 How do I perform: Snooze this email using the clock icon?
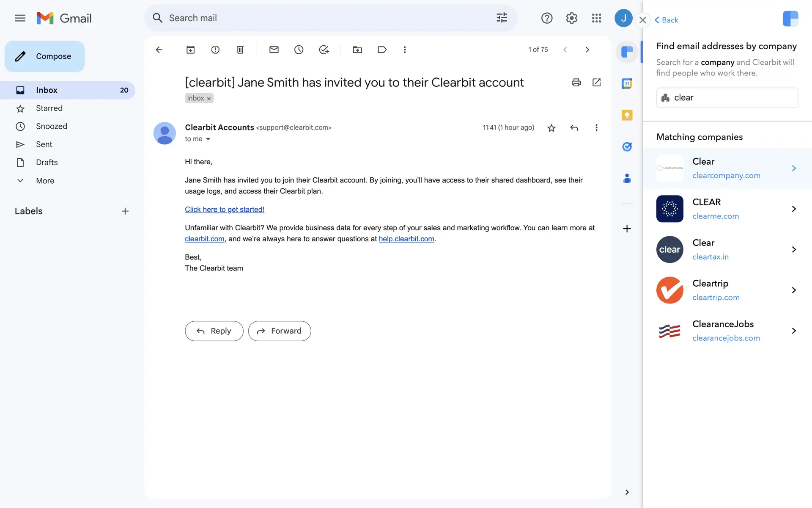[x=299, y=50]
